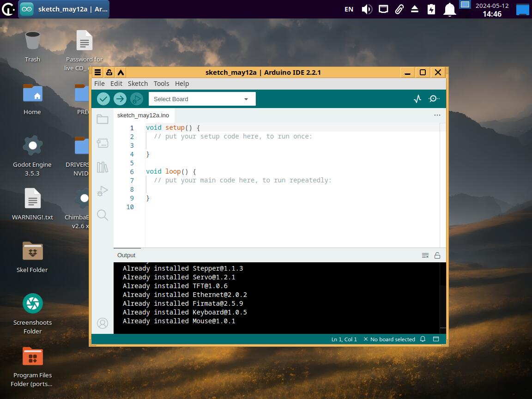The width and height of the screenshot is (532, 399).
Task: Expand the Select Board dropdown
Action: click(202, 99)
